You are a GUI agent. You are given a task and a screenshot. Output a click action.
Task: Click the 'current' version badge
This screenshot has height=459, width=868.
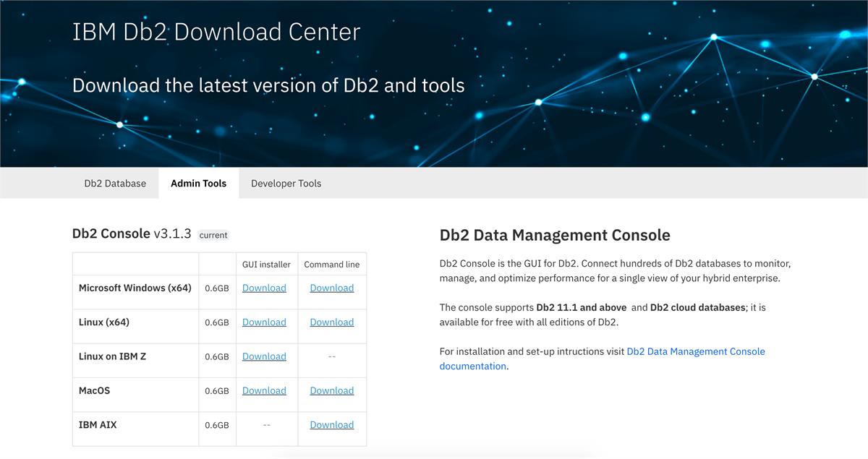[213, 235]
